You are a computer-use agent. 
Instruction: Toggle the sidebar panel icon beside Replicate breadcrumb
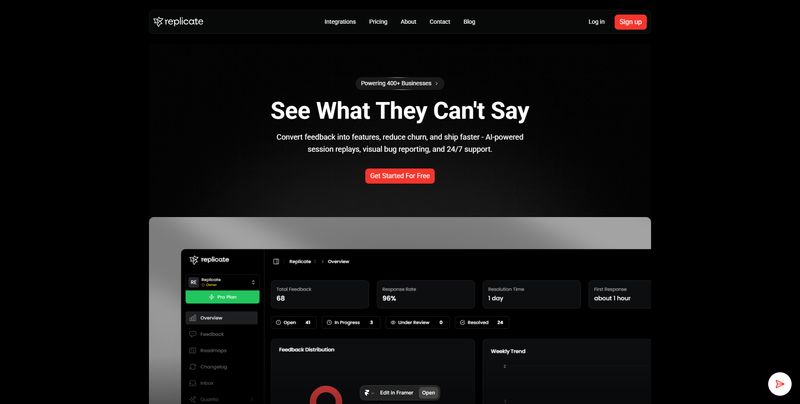[x=276, y=262]
